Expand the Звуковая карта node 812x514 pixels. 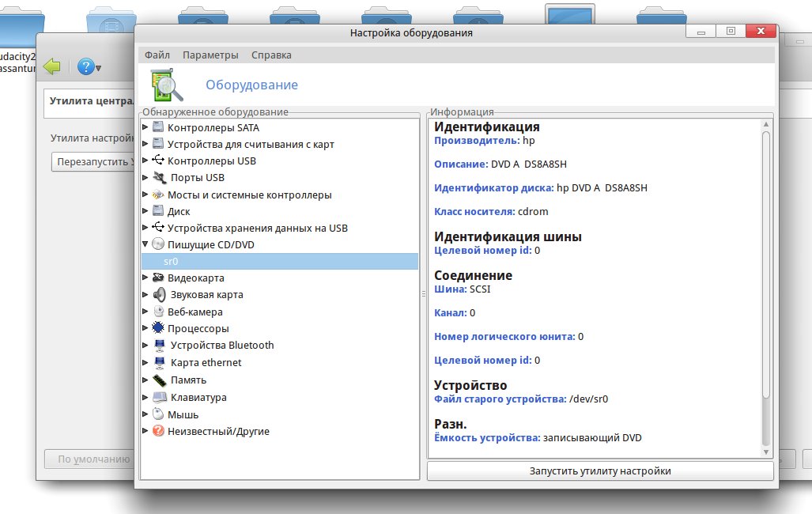[145, 294]
